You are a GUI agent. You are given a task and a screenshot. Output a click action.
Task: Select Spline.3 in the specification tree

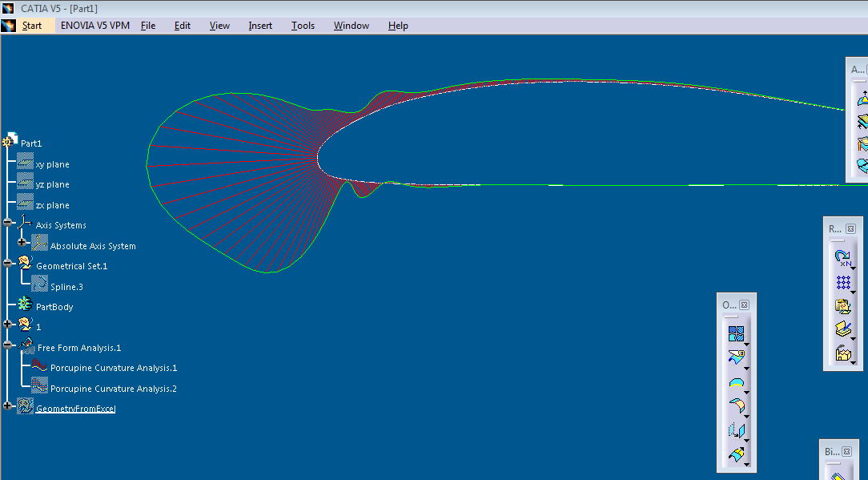(x=66, y=286)
